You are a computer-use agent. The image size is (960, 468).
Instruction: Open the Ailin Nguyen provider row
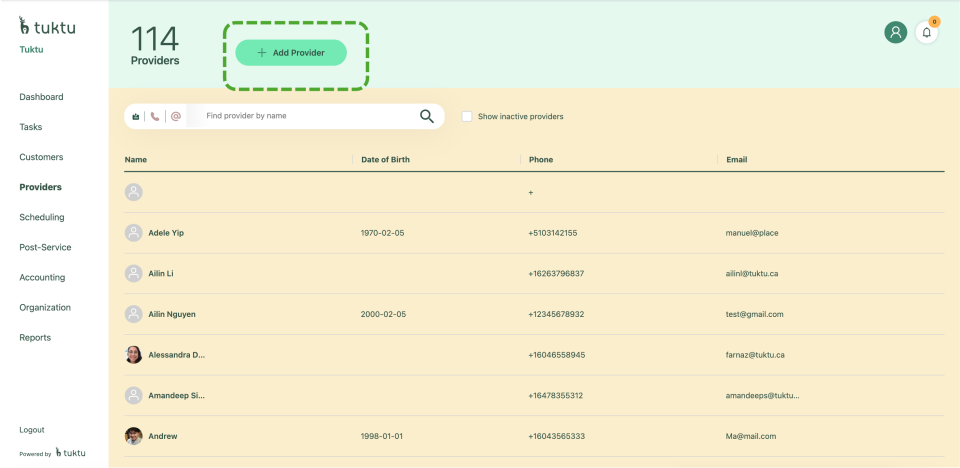[172, 314]
